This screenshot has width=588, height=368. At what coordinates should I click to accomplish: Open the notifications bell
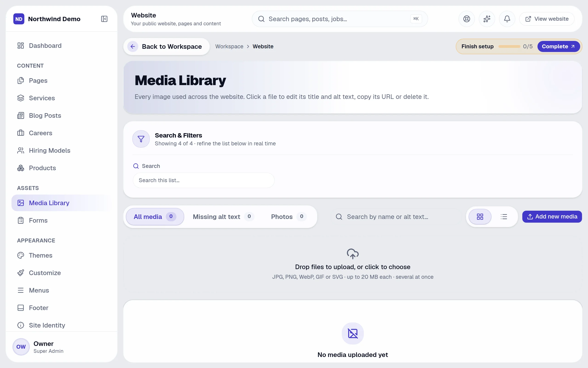507,19
